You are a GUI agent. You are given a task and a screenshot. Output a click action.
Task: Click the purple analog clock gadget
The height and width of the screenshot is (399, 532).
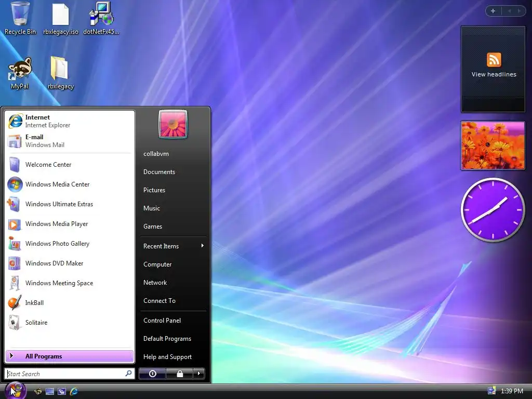point(493,210)
